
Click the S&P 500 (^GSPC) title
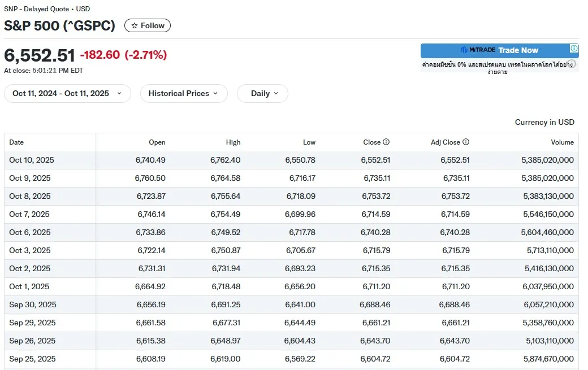(60, 25)
